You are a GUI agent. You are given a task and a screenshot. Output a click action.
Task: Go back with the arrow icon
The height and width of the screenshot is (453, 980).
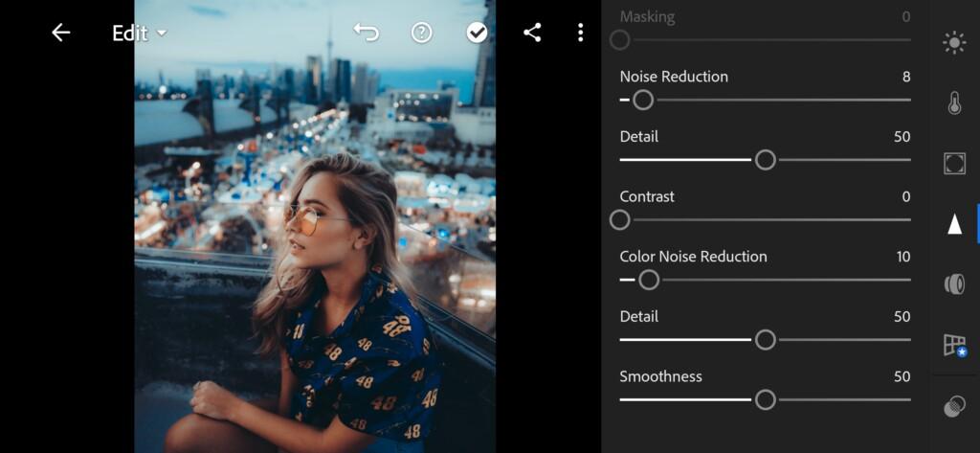click(x=60, y=33)
